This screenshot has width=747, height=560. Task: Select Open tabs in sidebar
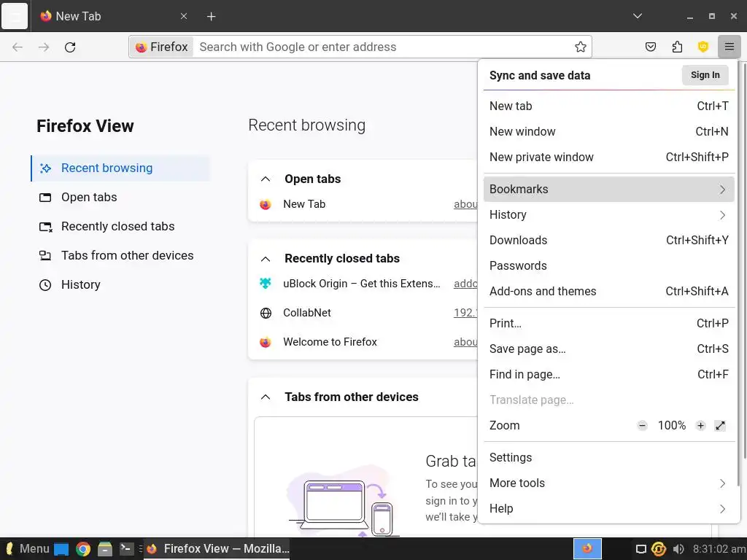[x=120, y=197]
